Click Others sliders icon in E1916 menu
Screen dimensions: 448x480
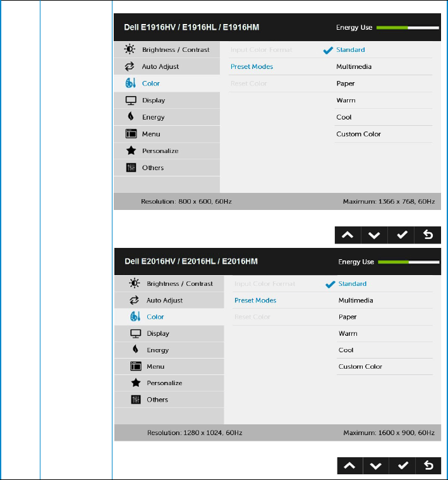tap(131, 168)
